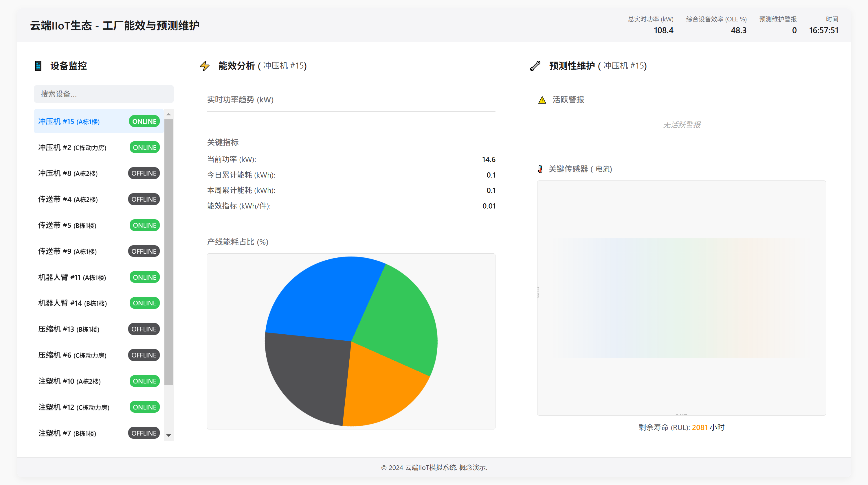Viewport: 868px width, 485px height.
Task: Click the device monitoring phone icon
Action: click(38, 66)
